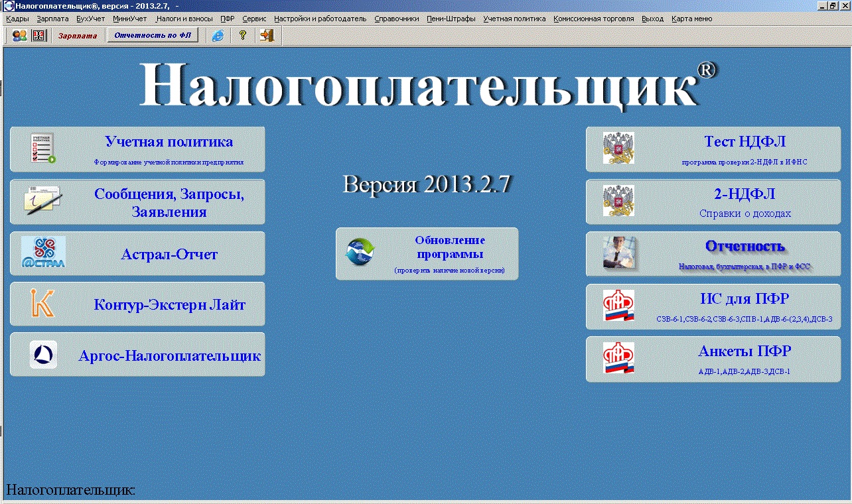Click the globe icon for Обновление программы

click(x=360, y=253)
